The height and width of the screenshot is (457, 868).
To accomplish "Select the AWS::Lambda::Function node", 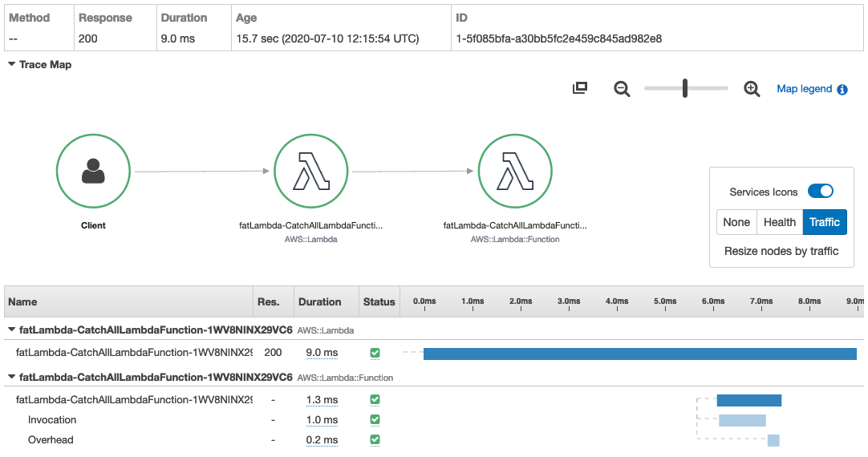I will click(x=515, y=171).
